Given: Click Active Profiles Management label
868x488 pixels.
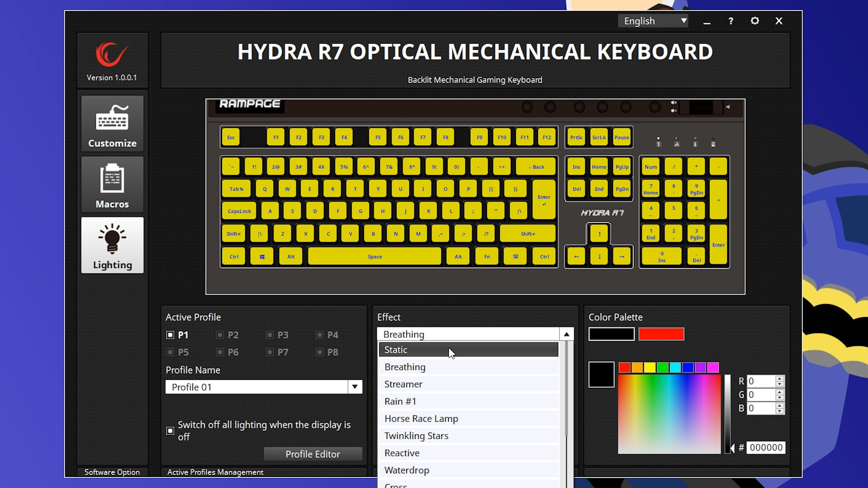Looking at the screenshot, I should point(215,472).
